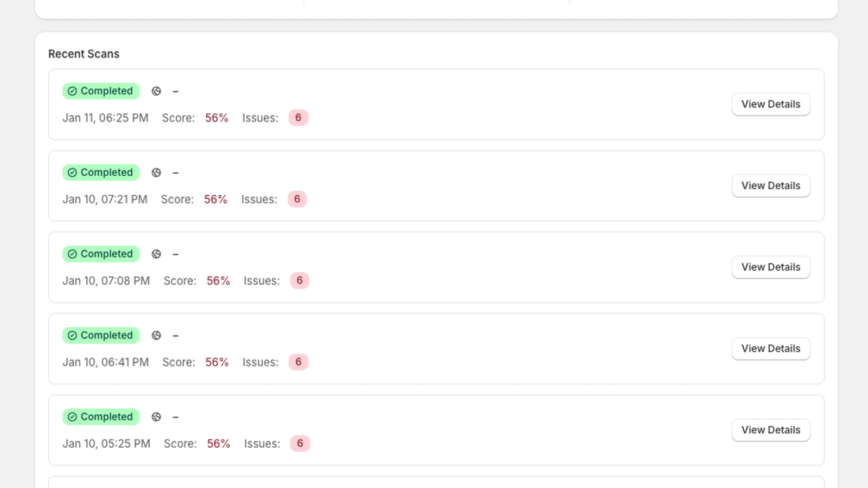
Task: Show details for Jan 10, 06:41 PM scan
Action: click(770, 348)
